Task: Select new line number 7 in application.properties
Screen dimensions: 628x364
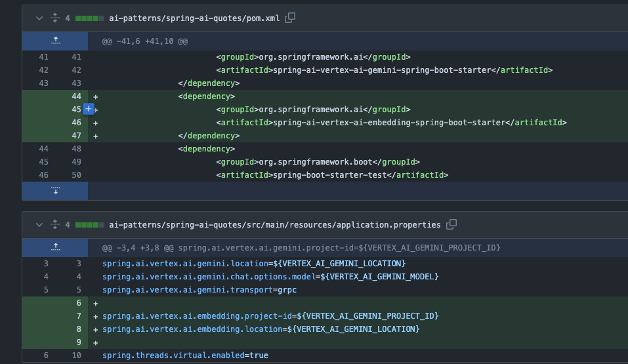Action: click(79, 316)
